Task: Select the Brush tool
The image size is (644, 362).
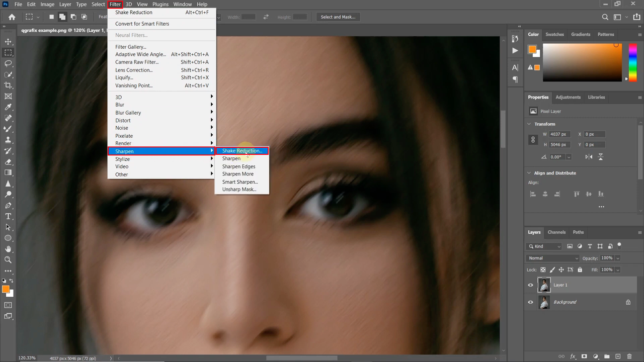Action: [x=8, y=129]
